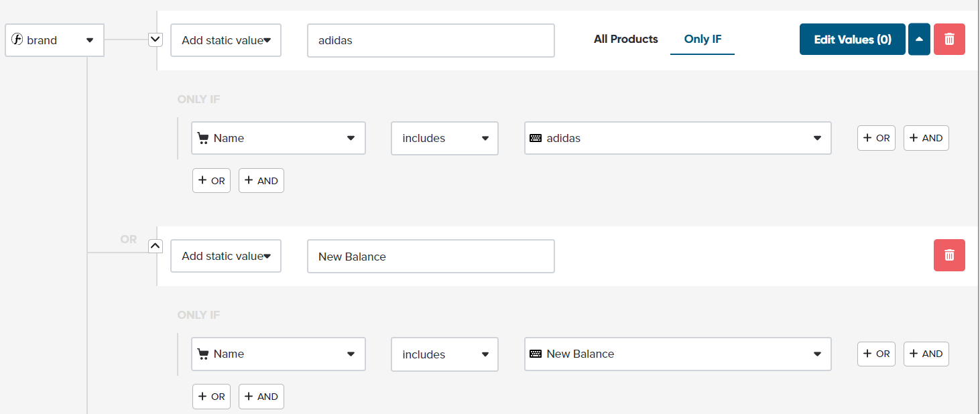The image size is (980, 414).
Task: Select the Only IF tab
Action: point(702,39)
